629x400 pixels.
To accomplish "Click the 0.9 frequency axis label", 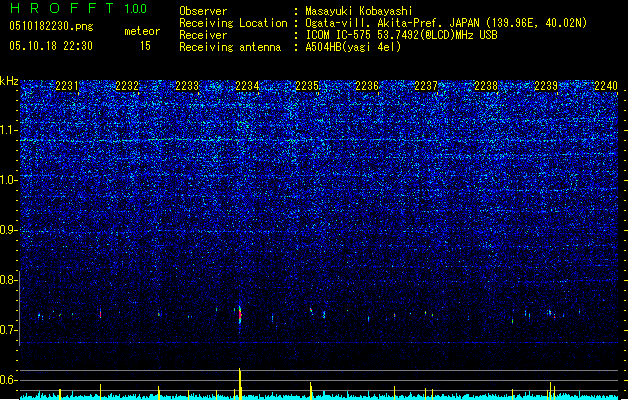I will (8, 230).
